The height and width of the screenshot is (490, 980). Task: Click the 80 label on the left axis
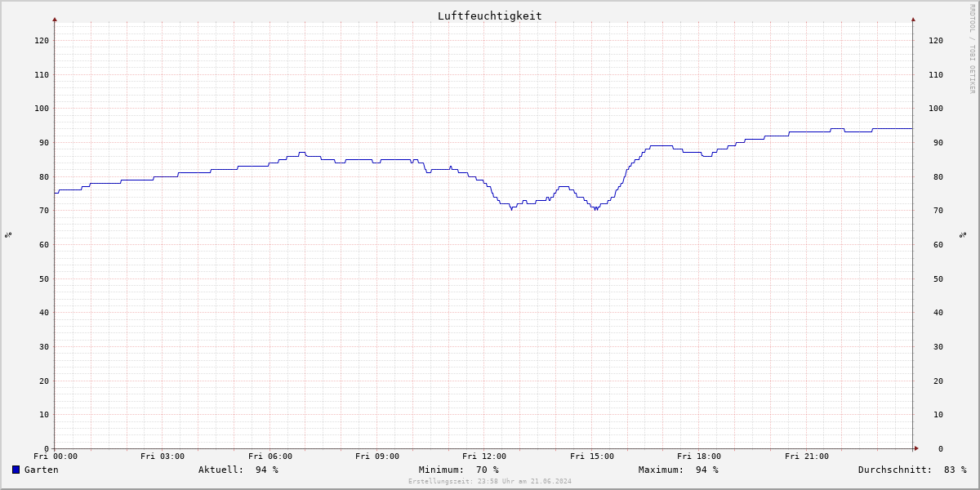coord(44,176)
